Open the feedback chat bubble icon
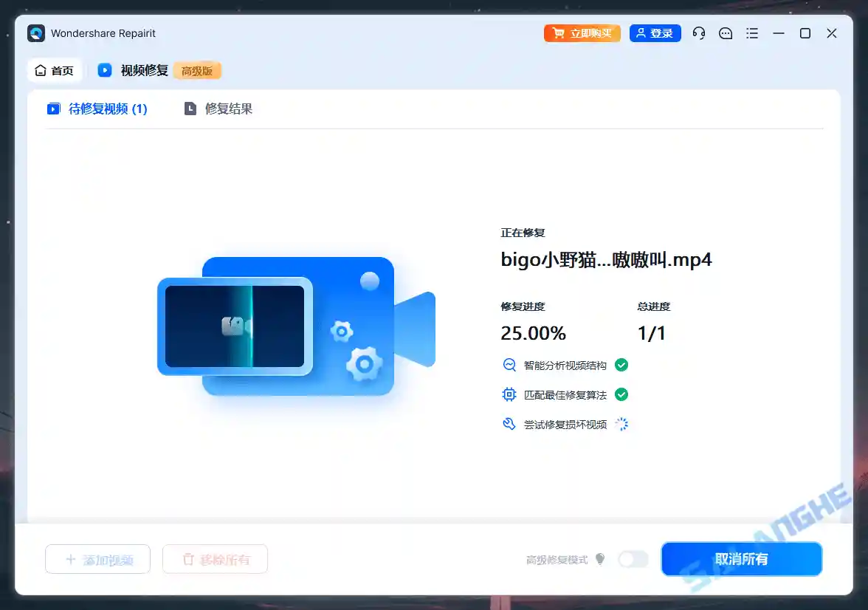 (x=726, y=33)
